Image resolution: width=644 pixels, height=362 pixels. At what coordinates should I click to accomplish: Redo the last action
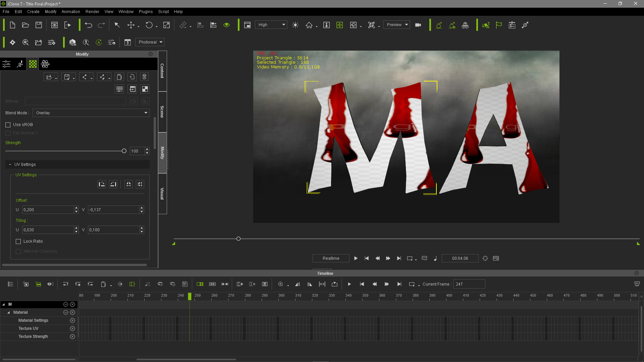pos(101,25)
